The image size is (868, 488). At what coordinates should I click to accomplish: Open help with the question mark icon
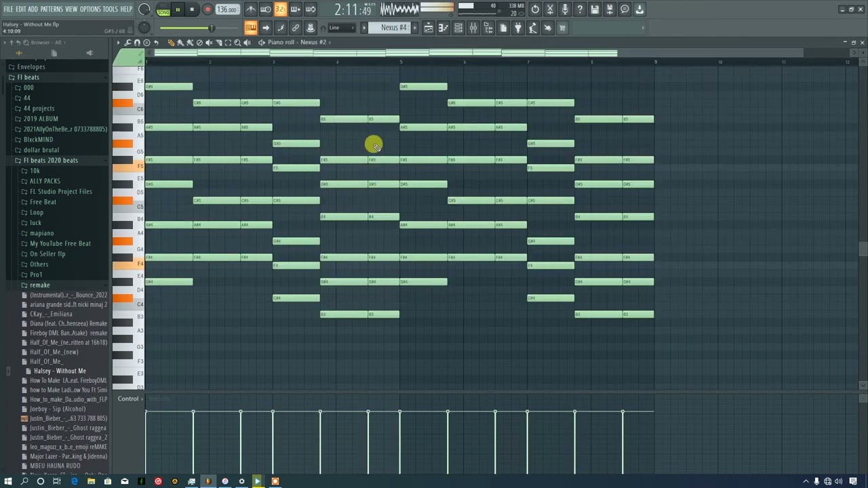[x=580, y=9]
